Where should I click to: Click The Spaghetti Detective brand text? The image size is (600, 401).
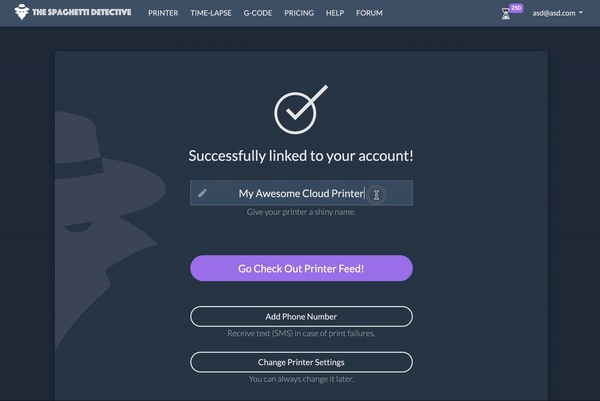[82, 12]
